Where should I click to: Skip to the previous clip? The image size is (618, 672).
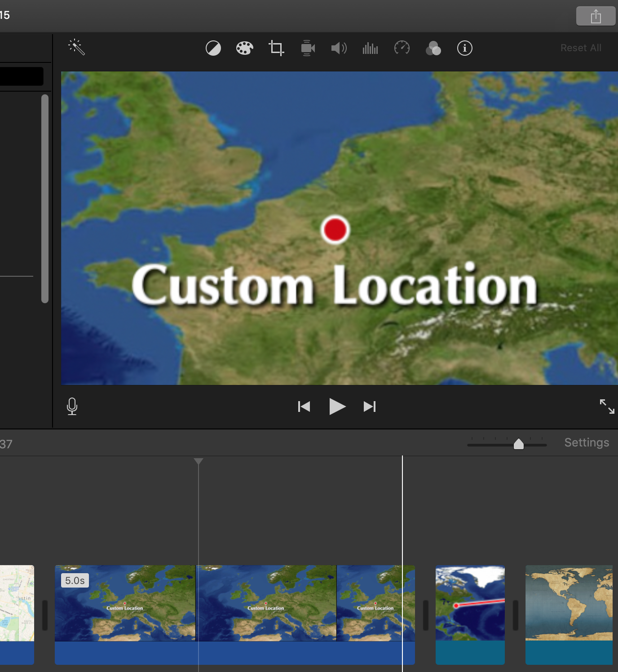pyautogui.click(x=304, y=407)
